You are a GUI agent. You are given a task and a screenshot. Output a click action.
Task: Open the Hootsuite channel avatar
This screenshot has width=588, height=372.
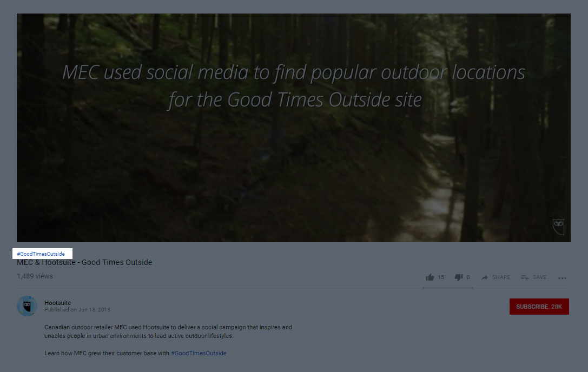pyautogui.click(x=27, y=306)
